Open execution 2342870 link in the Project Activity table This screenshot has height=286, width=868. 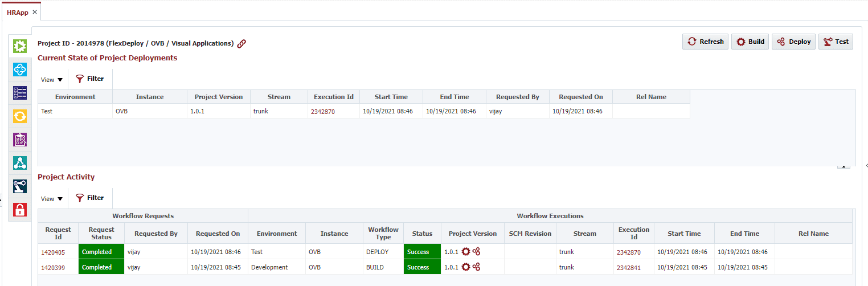pyautogui.click(x=628, y=252)
